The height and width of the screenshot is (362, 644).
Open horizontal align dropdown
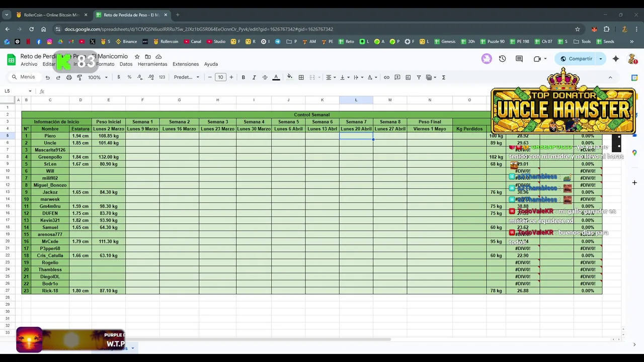[331, 77]
